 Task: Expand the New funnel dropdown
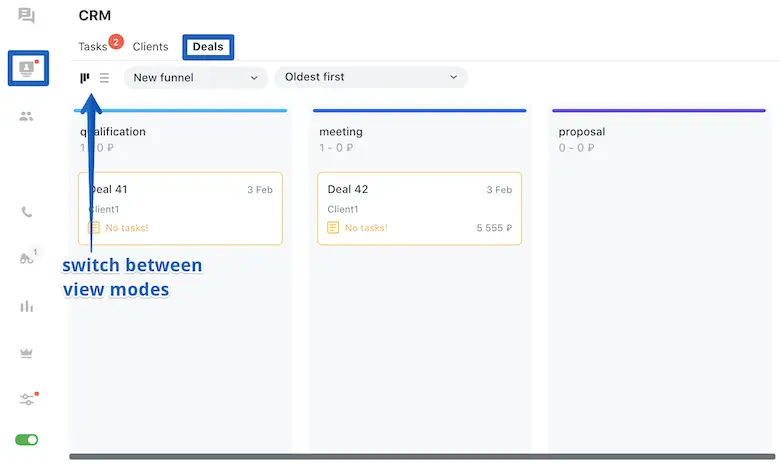point(196,77)
